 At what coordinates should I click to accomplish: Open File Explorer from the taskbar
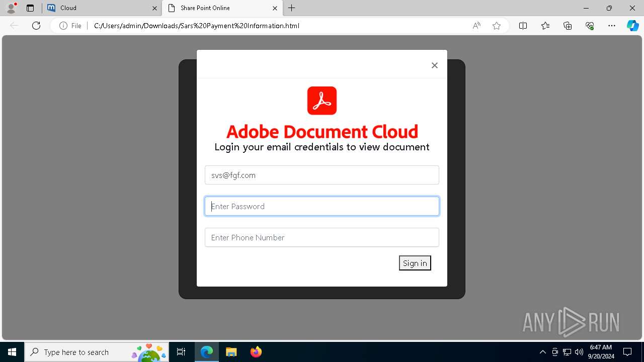coord(231,352)
